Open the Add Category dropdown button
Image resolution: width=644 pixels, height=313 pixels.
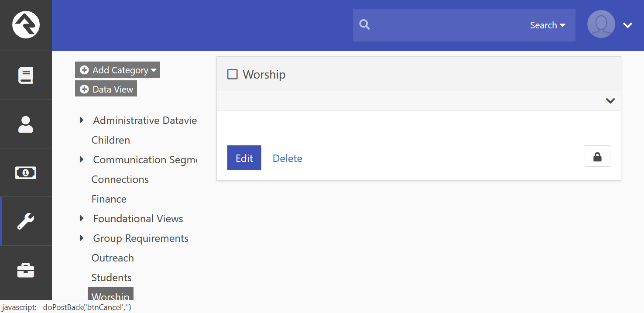point(118,70)
